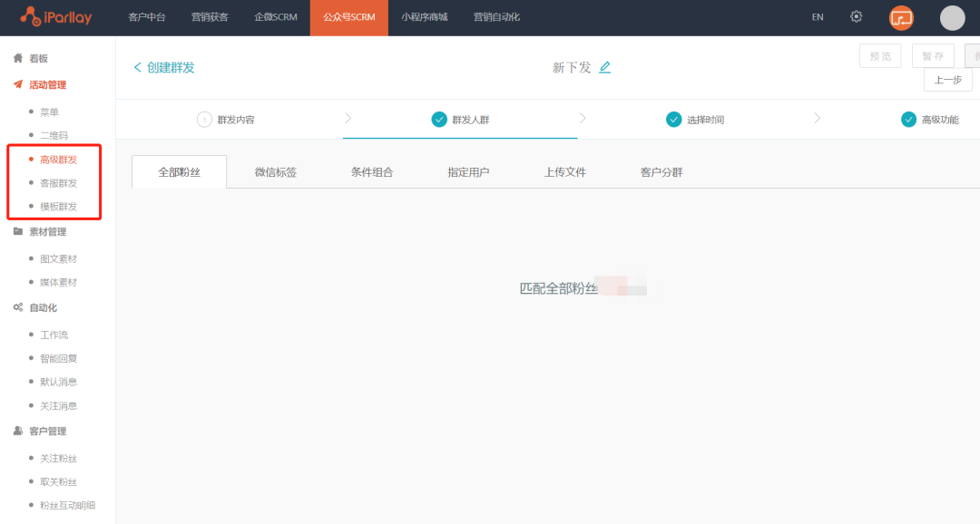Click the 暂存 button

point(933,56)
